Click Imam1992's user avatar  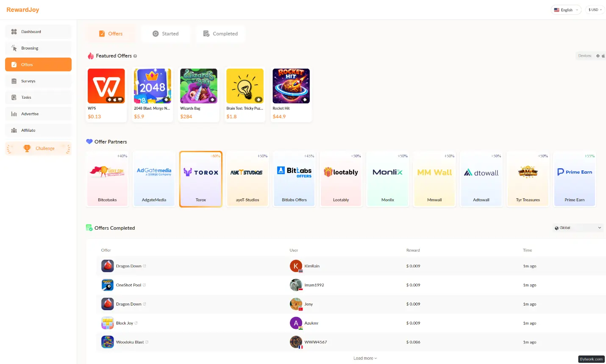[296, 285]
